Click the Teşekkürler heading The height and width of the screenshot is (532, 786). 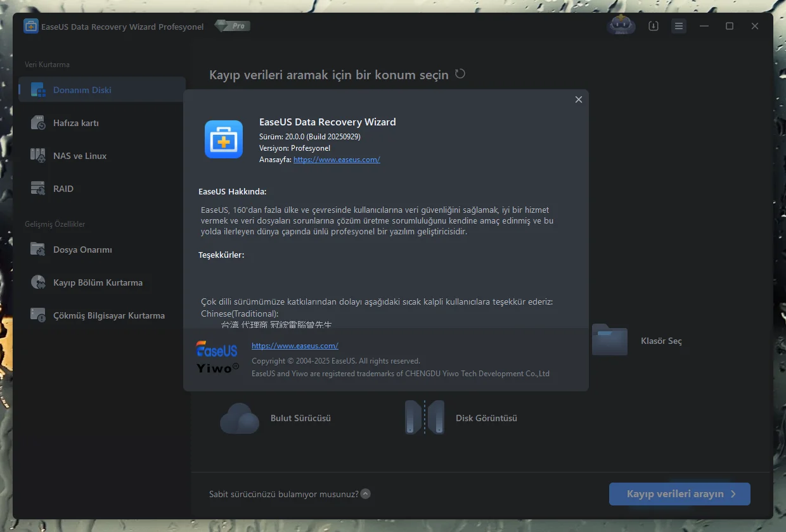point(221,255)
